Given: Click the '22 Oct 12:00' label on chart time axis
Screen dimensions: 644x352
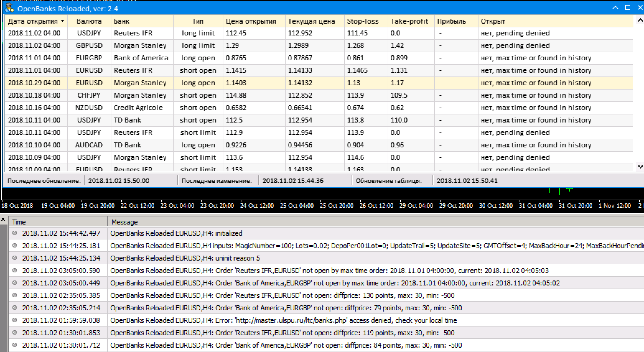Looking at the screenshot, I should [137, 206].
